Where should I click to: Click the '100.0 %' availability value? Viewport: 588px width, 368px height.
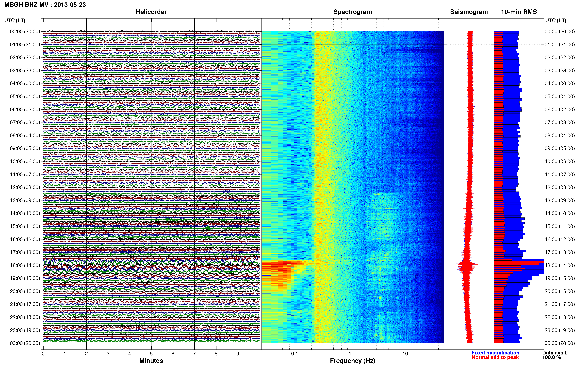[x=552, y=357]
